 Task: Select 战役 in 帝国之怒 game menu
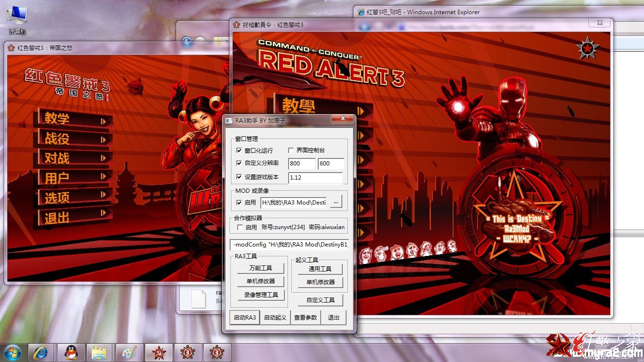(x=73, y=139)
